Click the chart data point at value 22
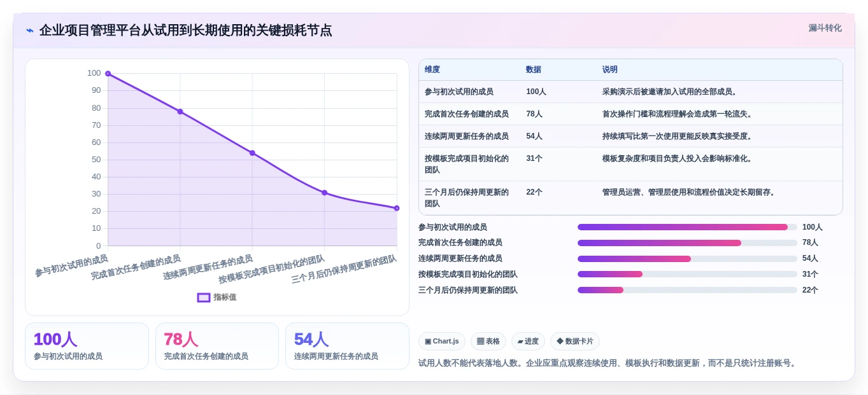Image resolution: width=868 pixels, height=395 pixels. point(396,208)
